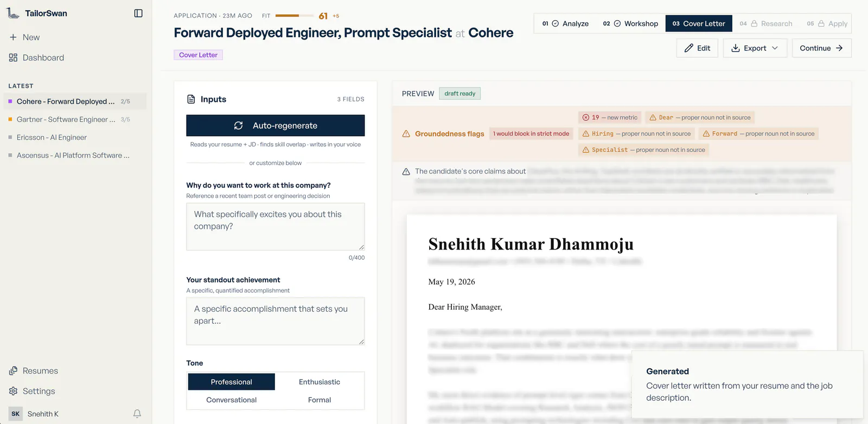Click the '19 — new metric' flag
The width and height of the screenshot is (868, 424).
click(610, 118)
